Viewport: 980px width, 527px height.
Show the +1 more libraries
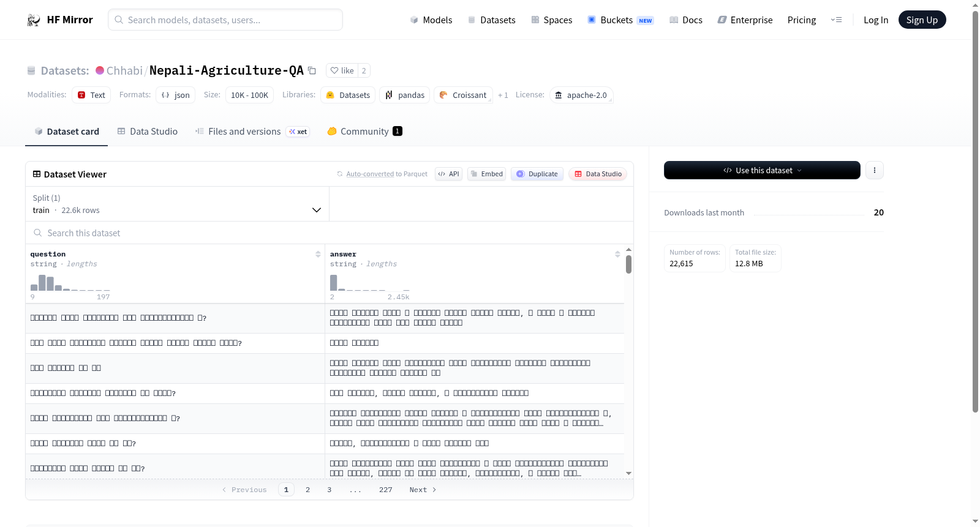[x=503, y=95]
